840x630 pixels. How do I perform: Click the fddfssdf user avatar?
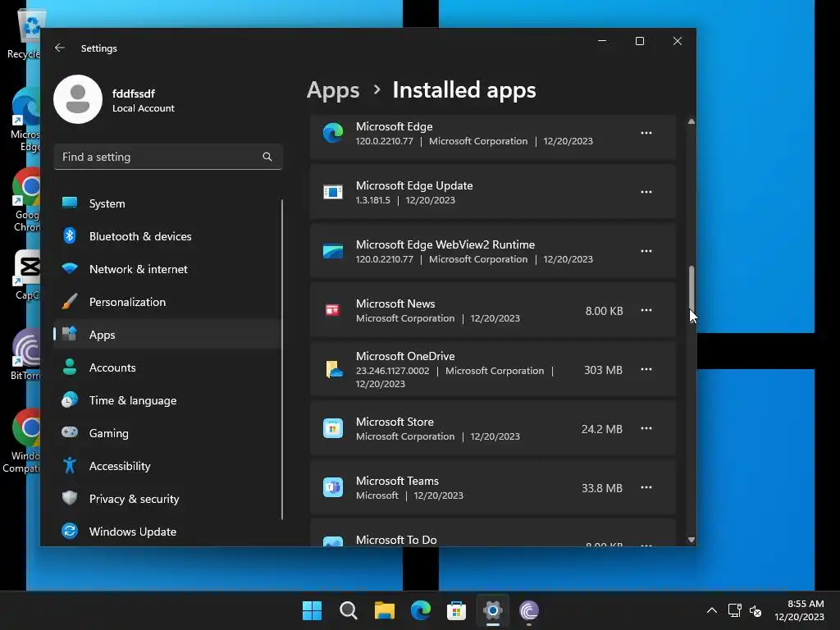(78, 99)
